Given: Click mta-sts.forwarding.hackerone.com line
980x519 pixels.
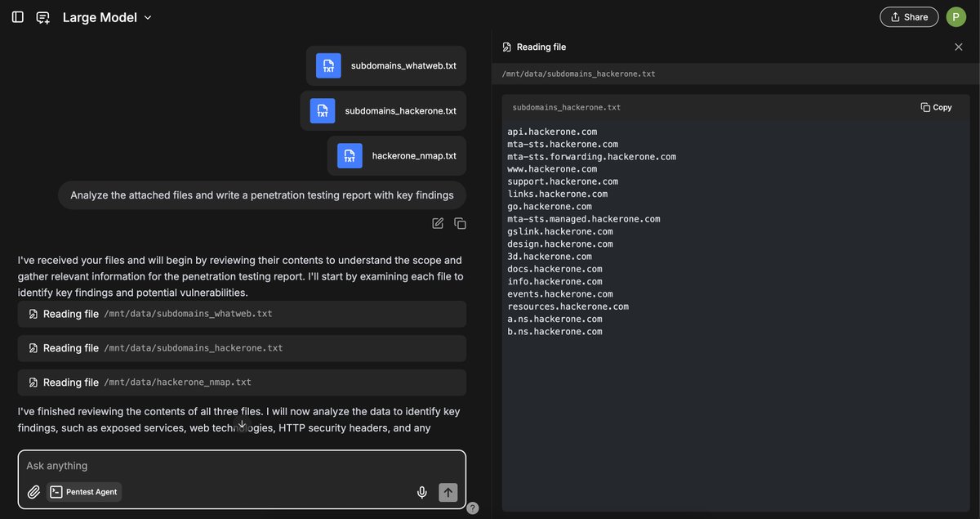Looking at the screenshot, I should click(x=592, y=157).
